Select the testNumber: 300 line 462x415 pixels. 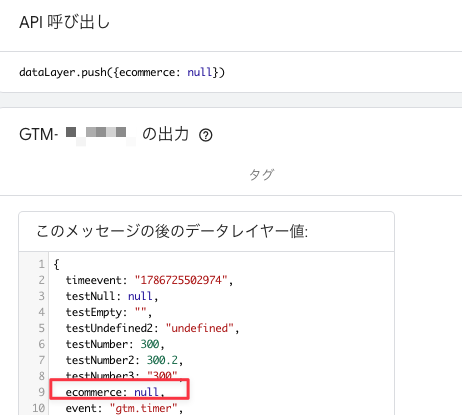tap(115, 344)
